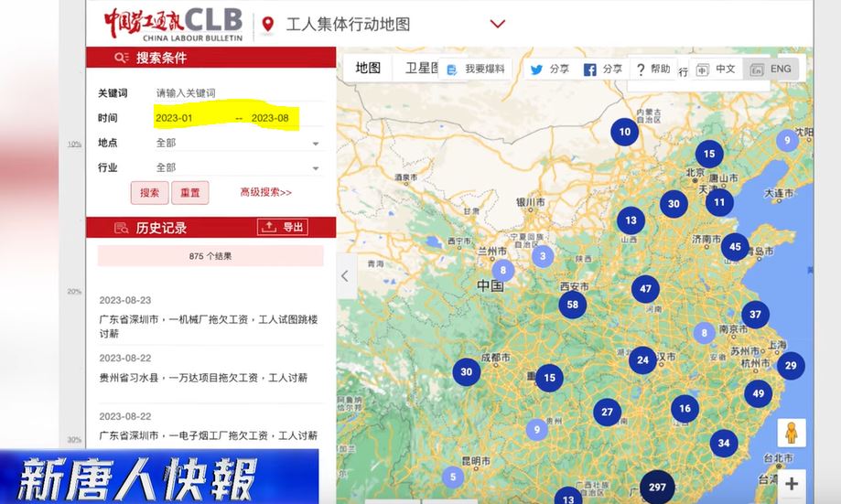
Task: Click the Facebook share icon
Action: click(590, 70)
